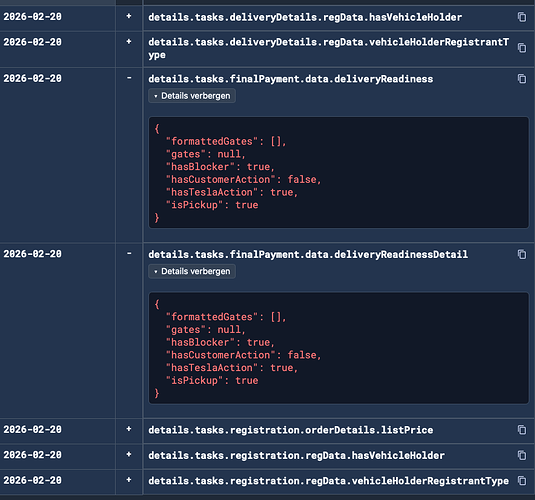Copy deliveryDetails vehicleHolderRegistrantType path

522,48
